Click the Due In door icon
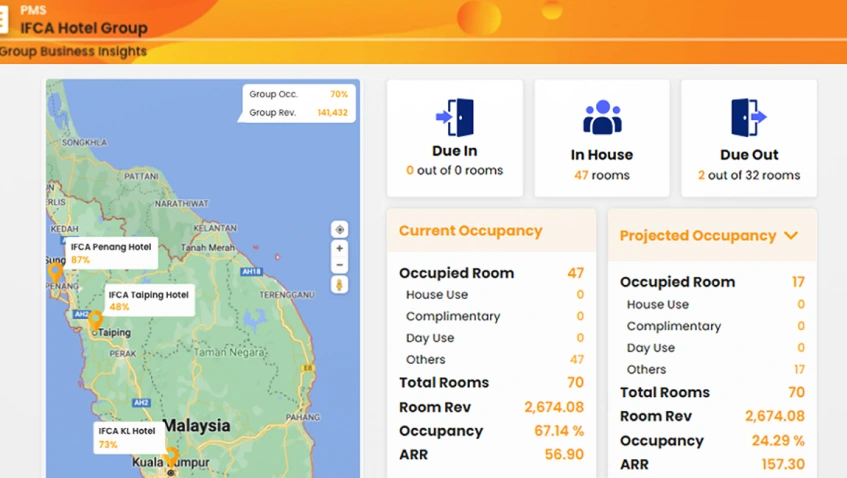This screenshot has height=478, width=847. [455, 117]
